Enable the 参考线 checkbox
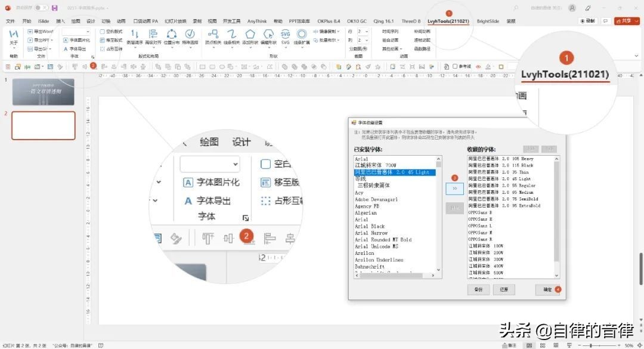This screenshot has width=644, height=349. point(455,66)
